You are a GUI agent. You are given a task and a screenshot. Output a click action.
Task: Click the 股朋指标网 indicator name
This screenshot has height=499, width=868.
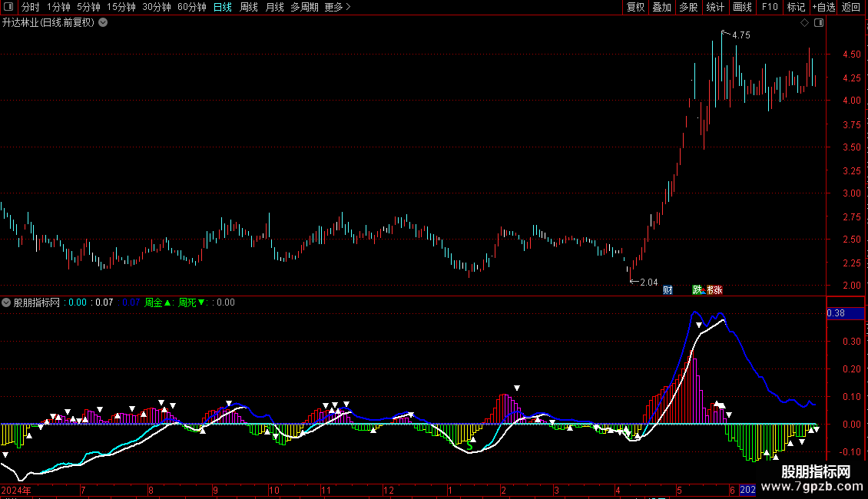click(37, 302)
